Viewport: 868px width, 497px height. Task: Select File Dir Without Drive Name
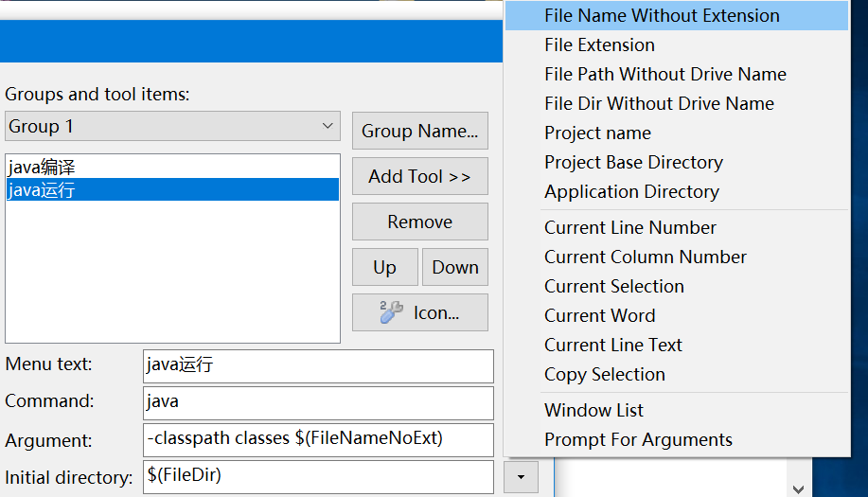(677, 103)
